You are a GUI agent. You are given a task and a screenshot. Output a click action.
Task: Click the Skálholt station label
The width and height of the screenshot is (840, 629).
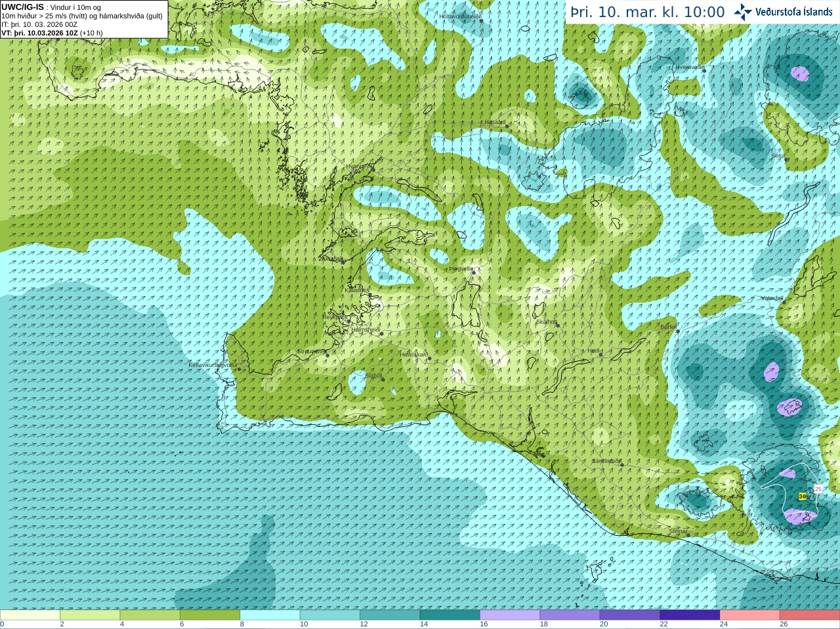[x=546, y=322]
